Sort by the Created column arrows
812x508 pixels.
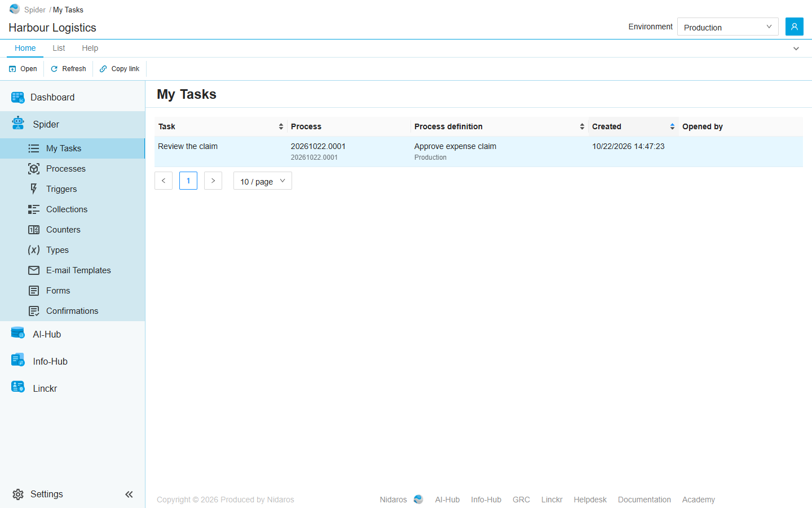click(x=672, y=126)
